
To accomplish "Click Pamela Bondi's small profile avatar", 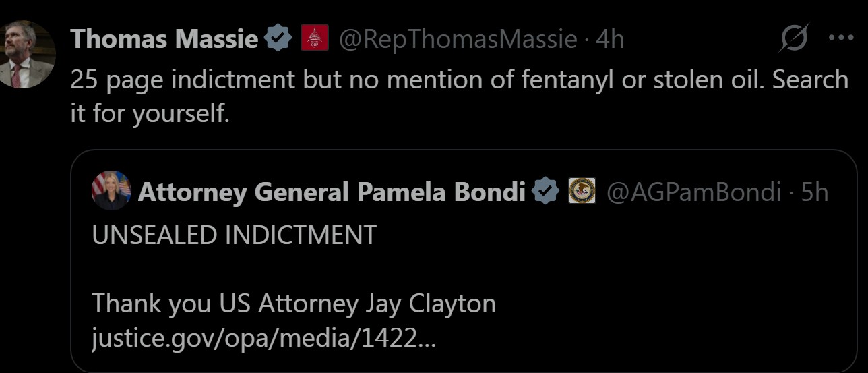I will point(111,191).
